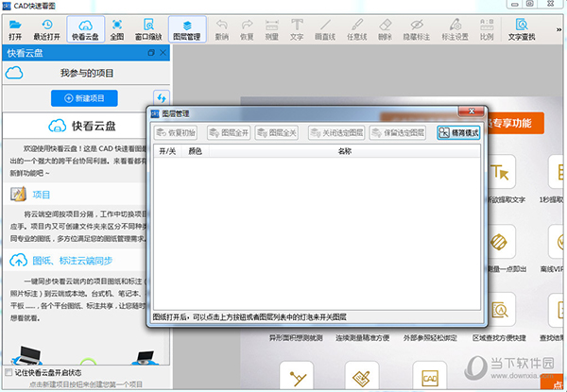Click 保留选定图层 keep selected layers button

(398, 133)
